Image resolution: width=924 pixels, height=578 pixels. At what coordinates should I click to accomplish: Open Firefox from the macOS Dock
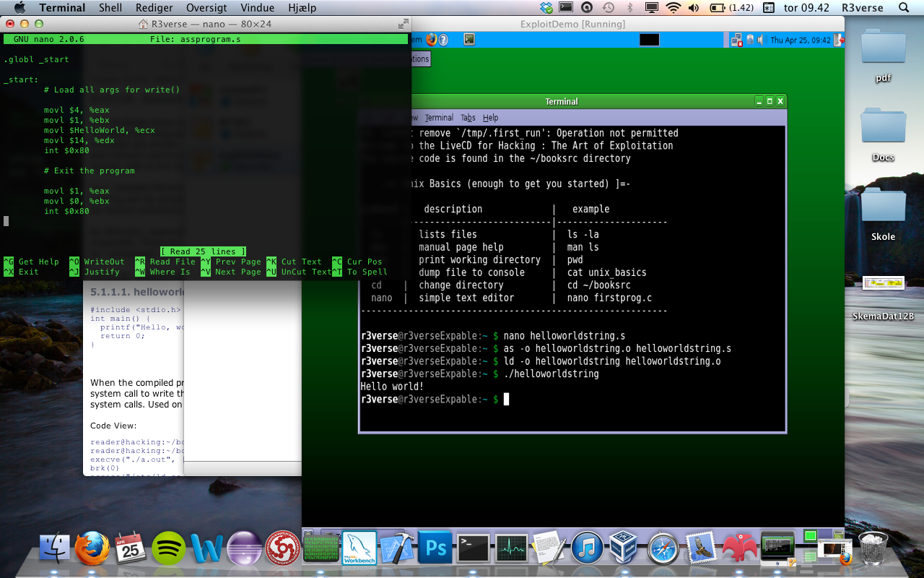(x=92, y=548)
